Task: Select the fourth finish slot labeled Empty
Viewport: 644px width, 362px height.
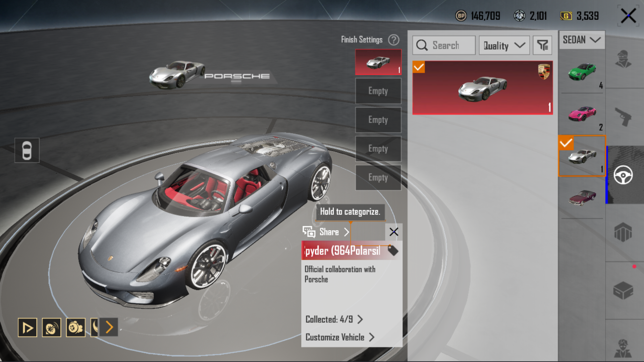Action: (x=378, y=148)
